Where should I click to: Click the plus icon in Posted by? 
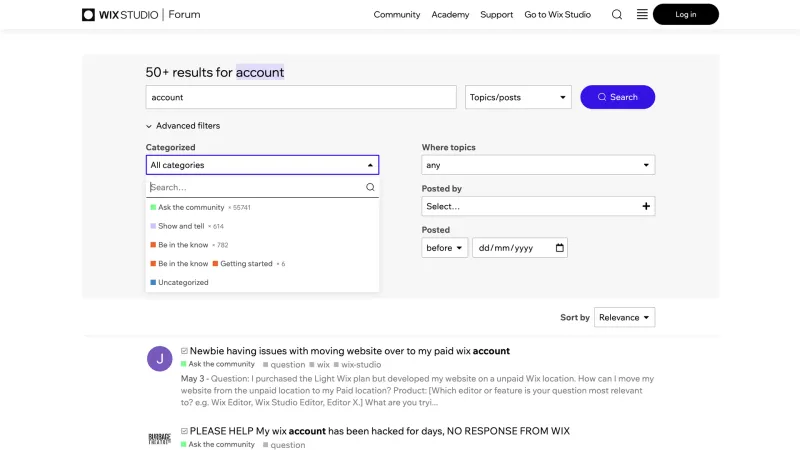tap(646, 206)
